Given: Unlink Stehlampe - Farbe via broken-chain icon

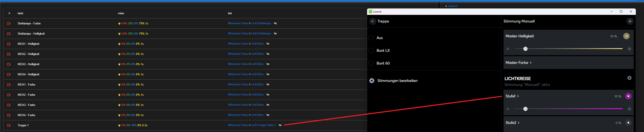Looking at the screenshot, I should 275,23.
